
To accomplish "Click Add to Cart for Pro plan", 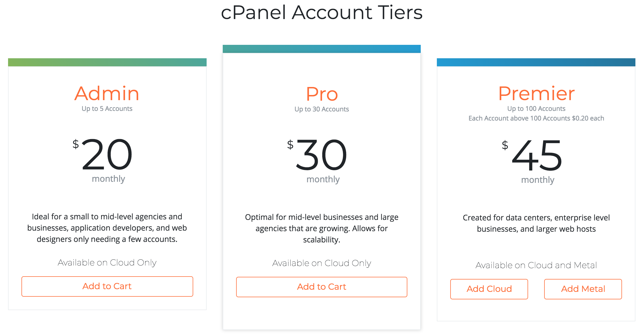I will click(321, 287).
